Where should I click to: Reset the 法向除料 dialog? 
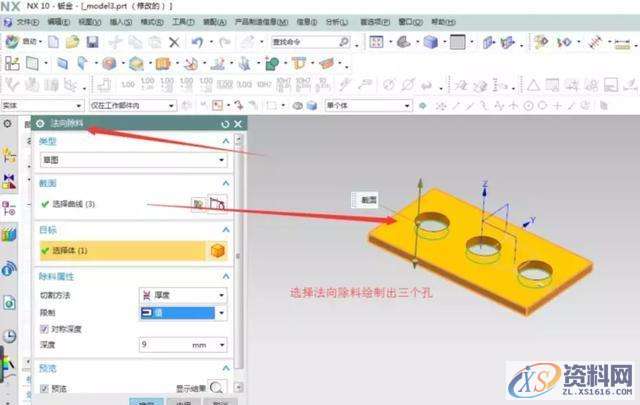pos(225,124)
